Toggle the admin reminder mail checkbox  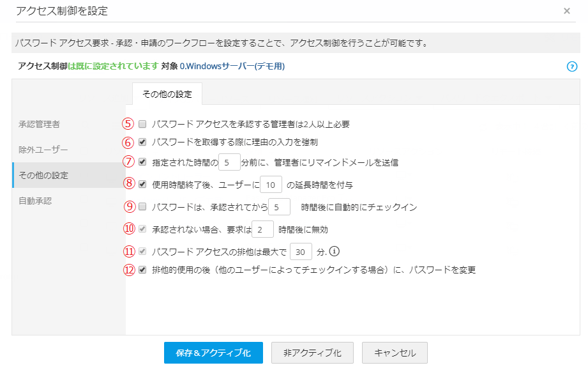tap(142, 162)
